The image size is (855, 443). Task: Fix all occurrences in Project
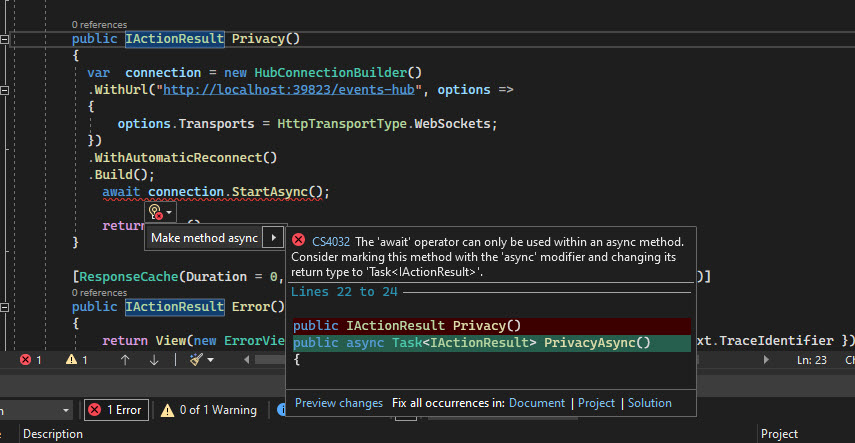(597, 403)
